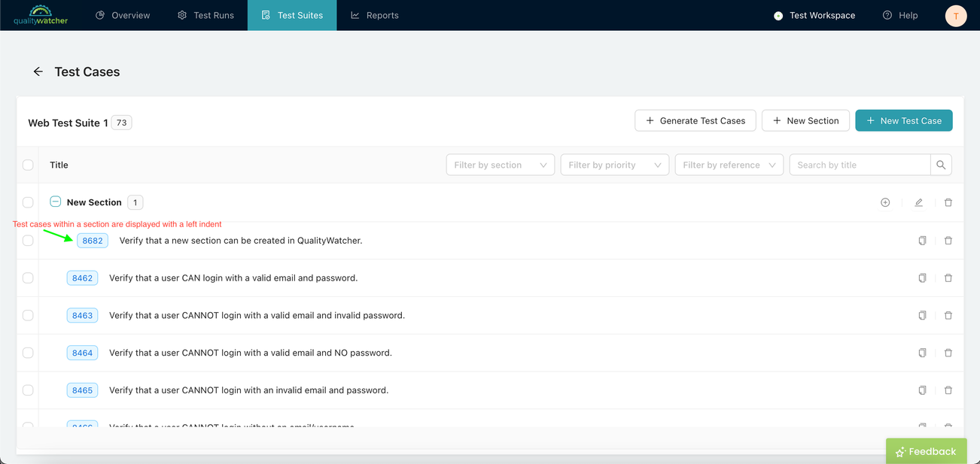Open test case ID 8465 tag
The image size is (980, 464).
click(82, 390)
